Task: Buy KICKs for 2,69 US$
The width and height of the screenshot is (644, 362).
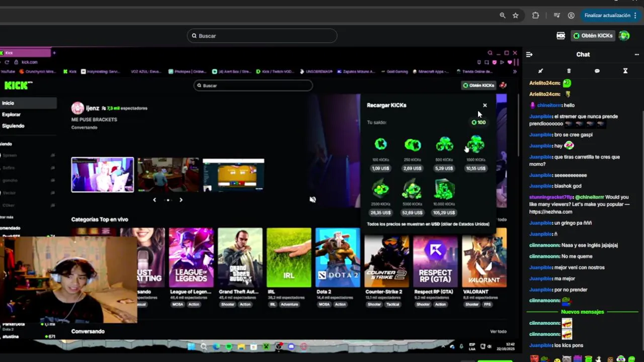Action: 413,168
